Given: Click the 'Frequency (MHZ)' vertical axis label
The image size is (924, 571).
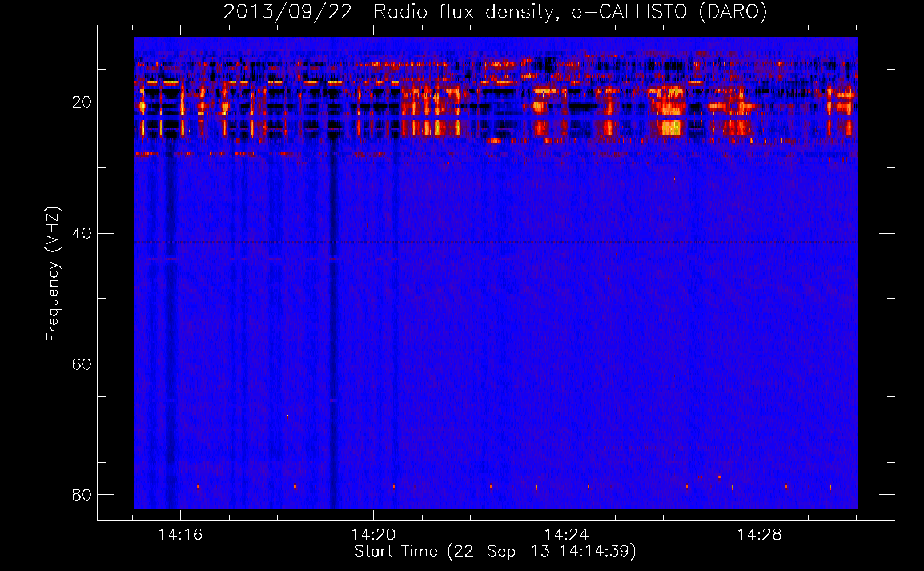Looking at the screenshot, I should pos(52,275).
